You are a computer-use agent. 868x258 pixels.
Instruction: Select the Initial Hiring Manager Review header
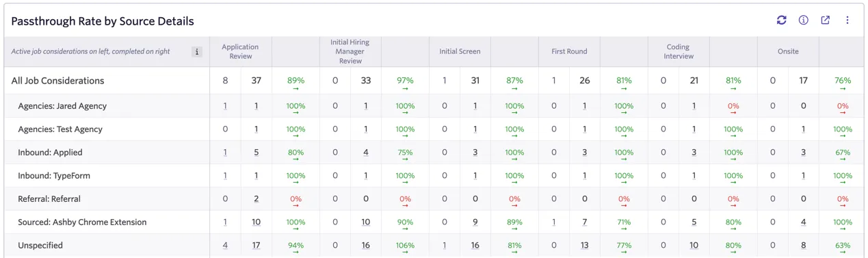(350, 51)
